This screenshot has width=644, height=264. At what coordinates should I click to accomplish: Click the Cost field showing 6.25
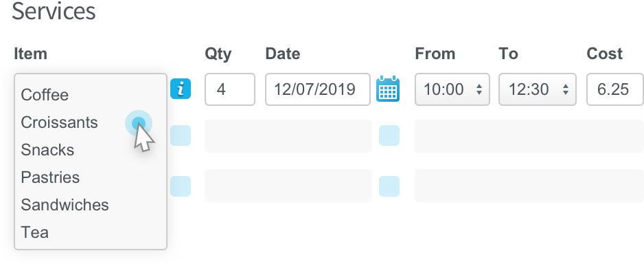615,89
